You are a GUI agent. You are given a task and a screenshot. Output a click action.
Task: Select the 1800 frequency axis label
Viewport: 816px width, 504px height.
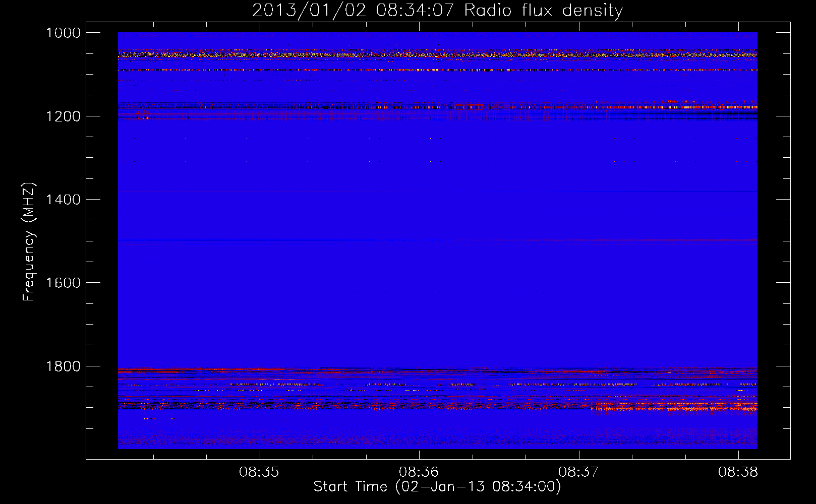(63, 366)
